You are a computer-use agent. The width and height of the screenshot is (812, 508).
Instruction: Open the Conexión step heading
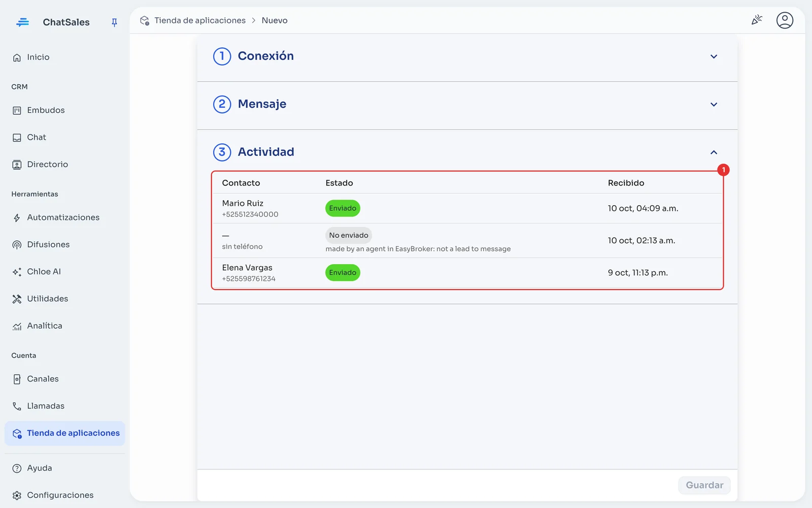(265, 56)
